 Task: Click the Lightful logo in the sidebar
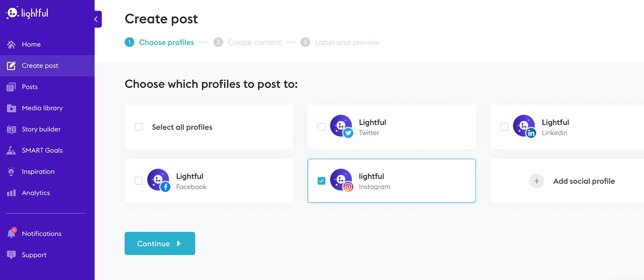(27, 13)
